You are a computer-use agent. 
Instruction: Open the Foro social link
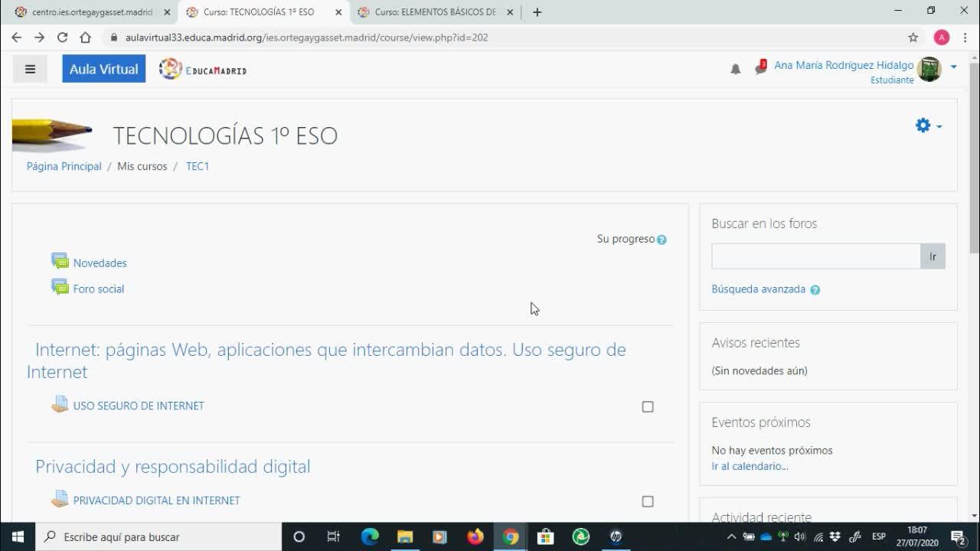(99, 289)
